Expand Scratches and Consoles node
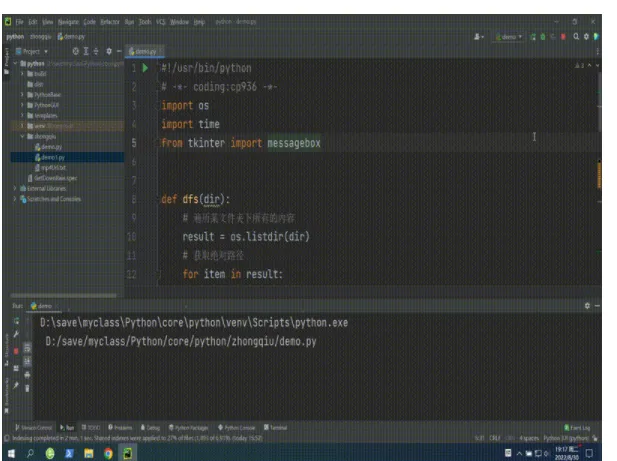 coord(15,199)
